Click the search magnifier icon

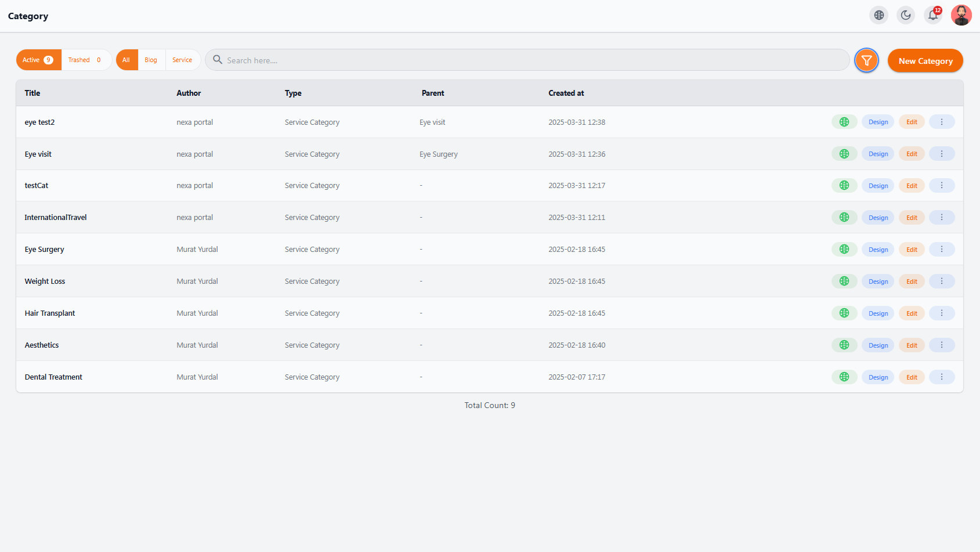[x=218, y=60]
